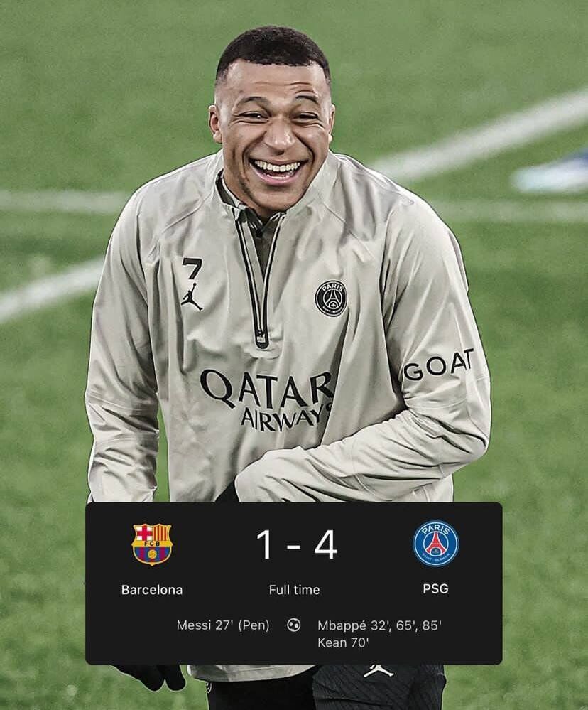Click Barcelona's score digit 1
The width and height of the screenshot is (588, 710).
pos(265,544)
